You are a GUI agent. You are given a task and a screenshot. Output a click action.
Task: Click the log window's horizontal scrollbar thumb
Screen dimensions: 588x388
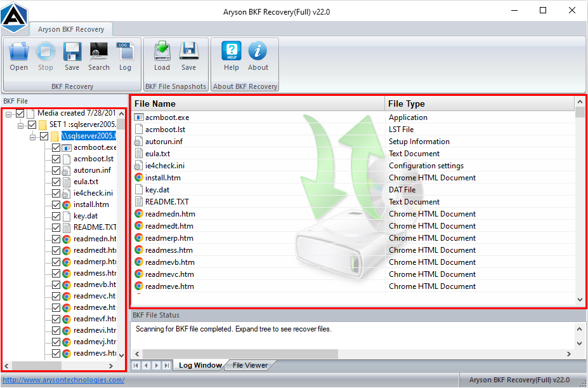pos(240,354)
